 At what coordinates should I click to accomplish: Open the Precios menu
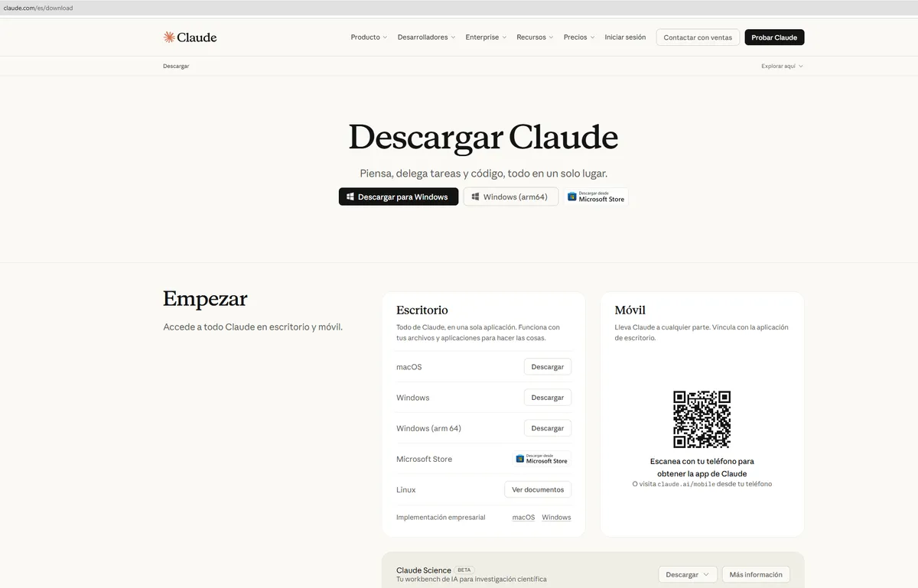(579, 37)
